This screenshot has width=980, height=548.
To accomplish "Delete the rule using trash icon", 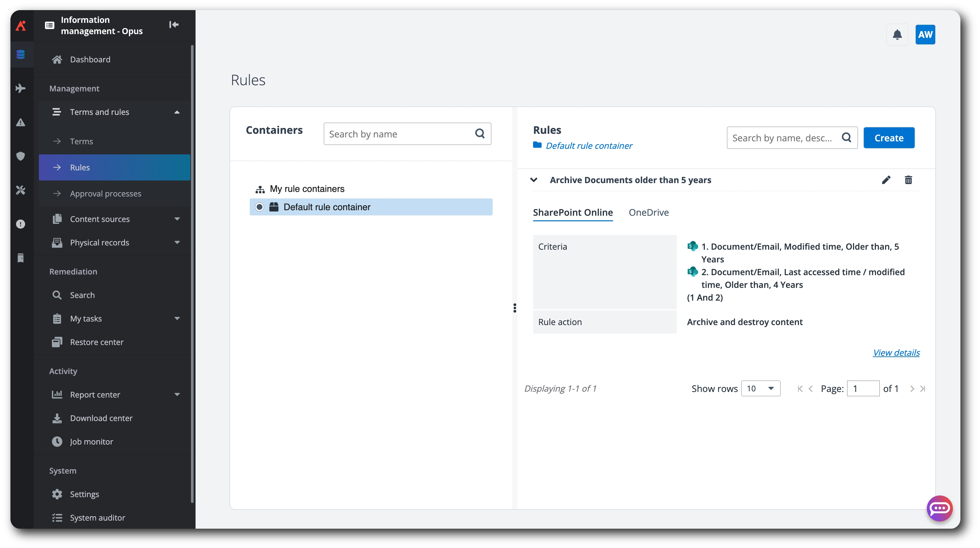I will click(x=908, y=180).
